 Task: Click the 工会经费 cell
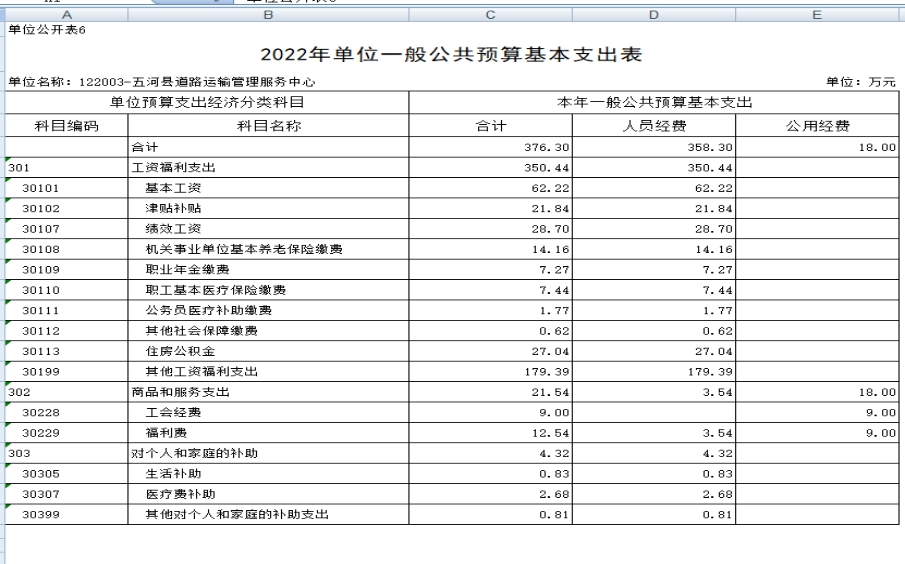pos(268,412)
